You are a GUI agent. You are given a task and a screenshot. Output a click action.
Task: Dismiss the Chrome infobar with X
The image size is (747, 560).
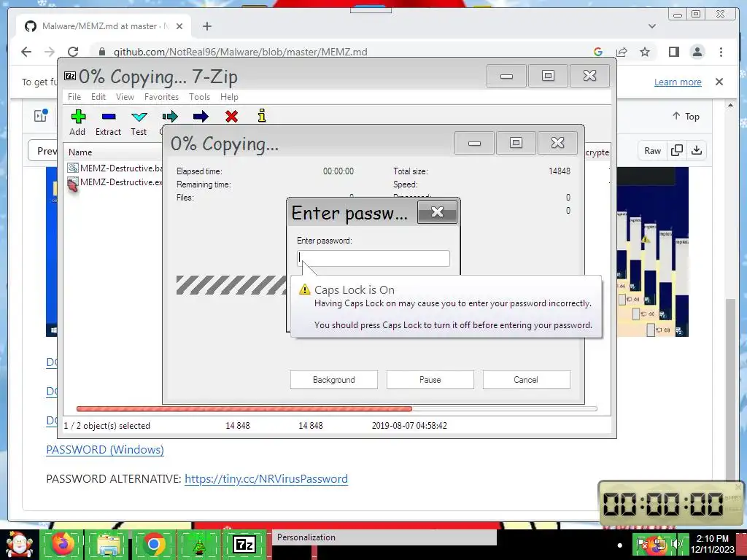coord(719,82)
